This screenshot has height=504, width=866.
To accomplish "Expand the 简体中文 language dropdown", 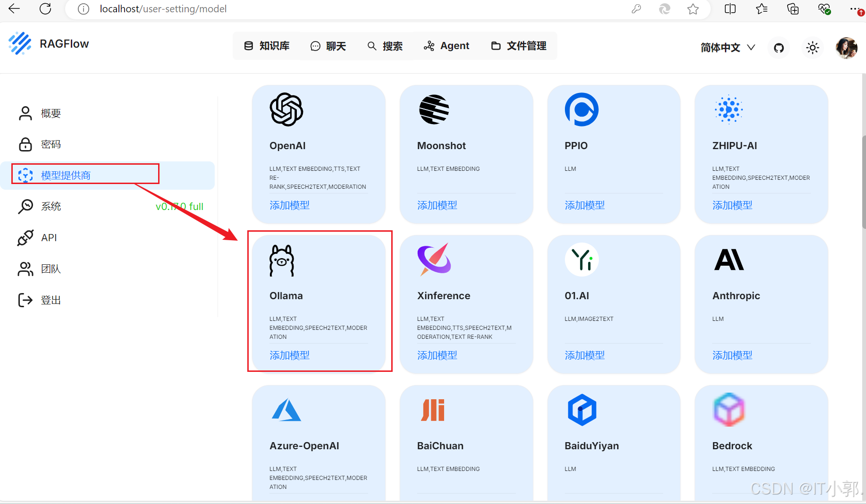I will (728, 48).
